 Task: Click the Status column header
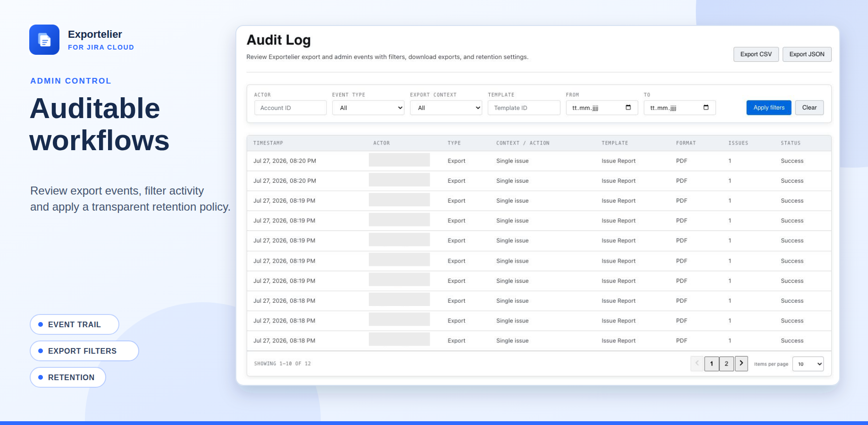(790, 143)
